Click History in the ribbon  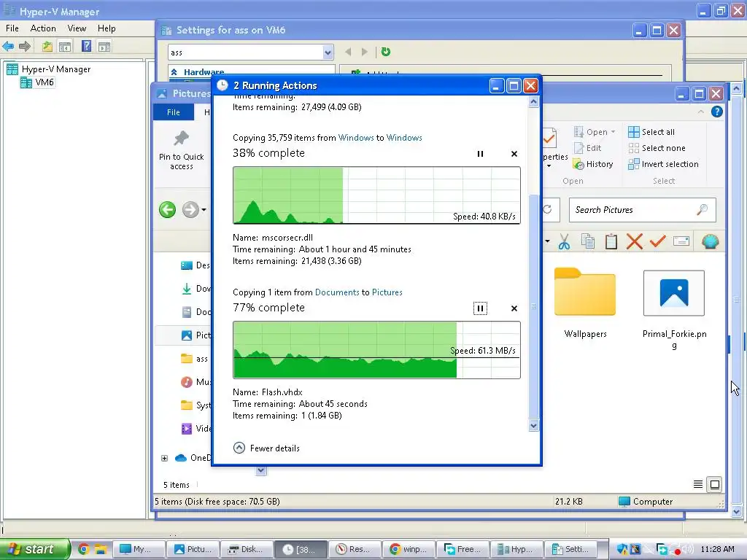pyautogui.click(x=593, y=164)
